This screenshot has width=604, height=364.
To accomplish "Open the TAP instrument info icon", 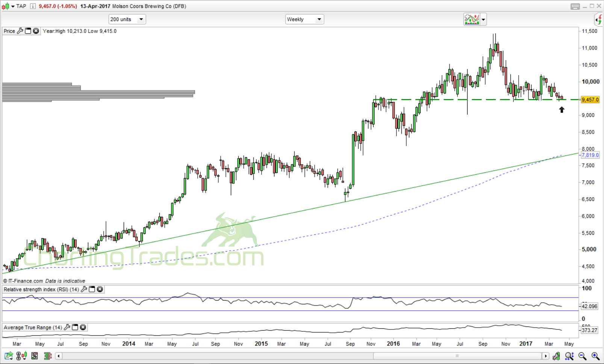I will coord(33,6).
